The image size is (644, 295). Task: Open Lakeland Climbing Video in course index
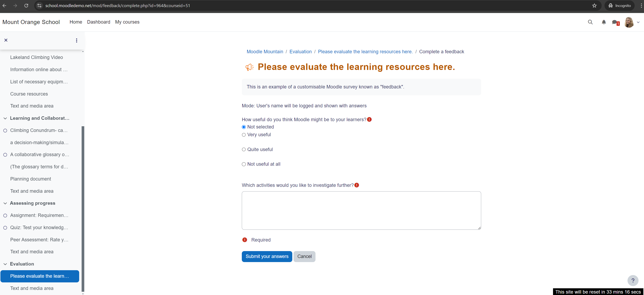point(36,58)
